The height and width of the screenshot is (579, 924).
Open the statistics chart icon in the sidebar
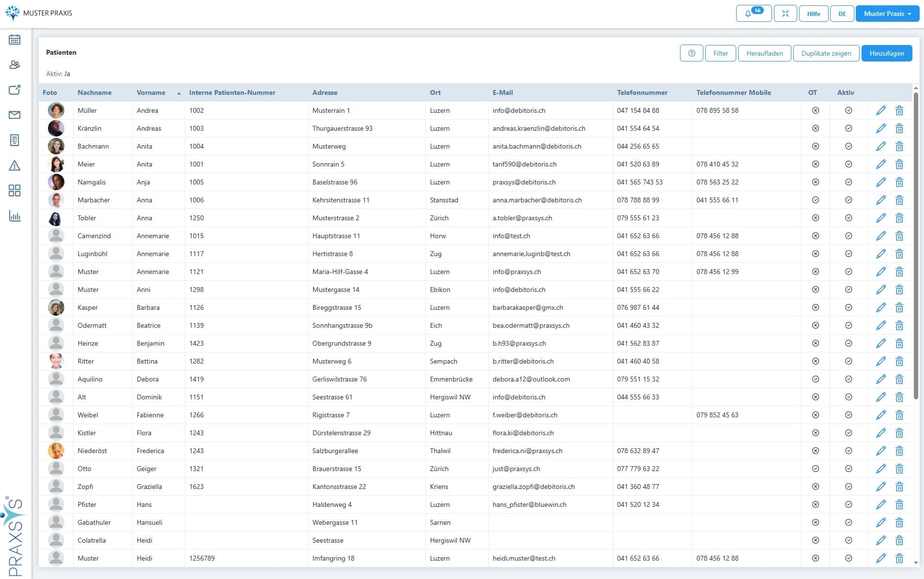(x=15, y=216)
